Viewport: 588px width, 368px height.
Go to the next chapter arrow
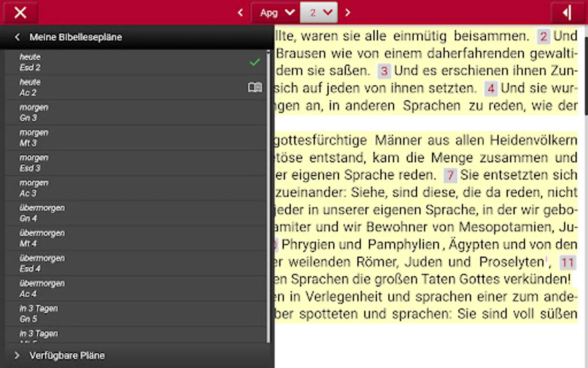tap(347, 12)
